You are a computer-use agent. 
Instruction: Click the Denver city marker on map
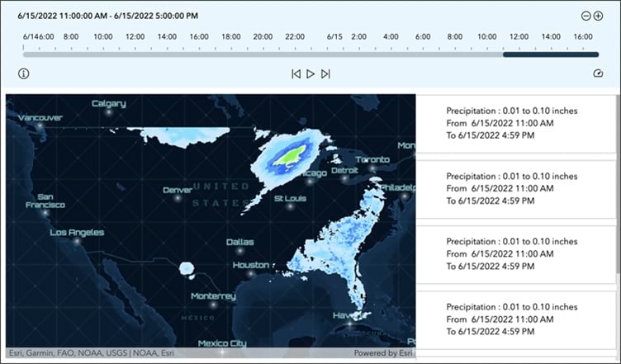click(x=178, y=198)
